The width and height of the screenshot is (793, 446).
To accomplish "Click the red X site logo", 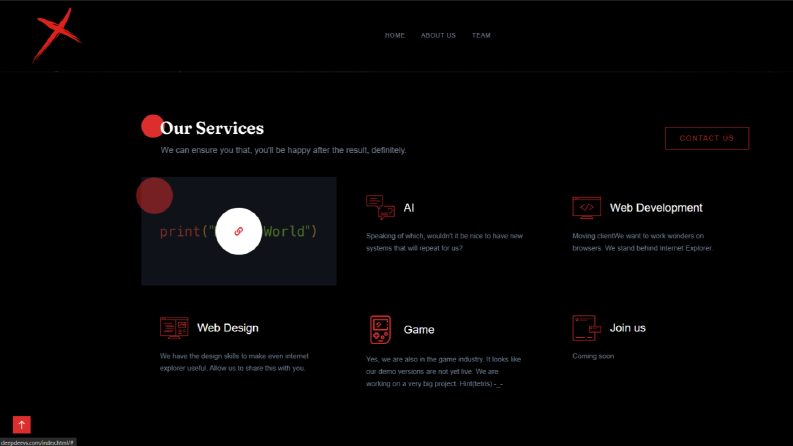I will point(57,35).
